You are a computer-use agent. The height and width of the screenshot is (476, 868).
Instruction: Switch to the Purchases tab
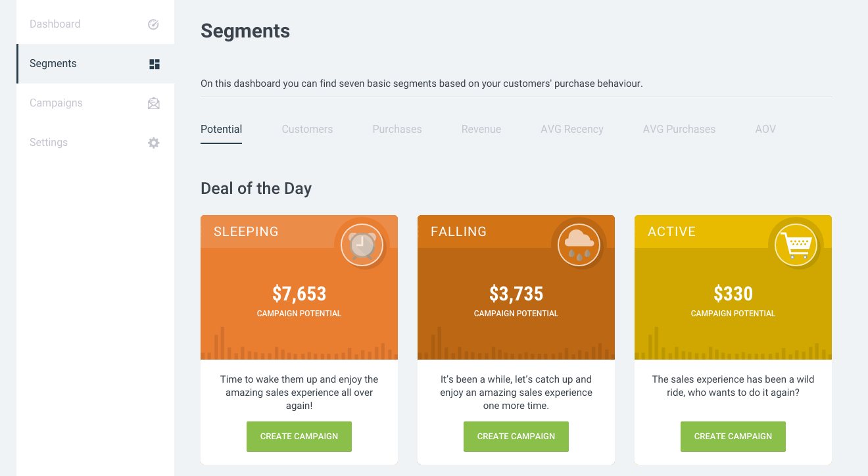click(397, 130)
